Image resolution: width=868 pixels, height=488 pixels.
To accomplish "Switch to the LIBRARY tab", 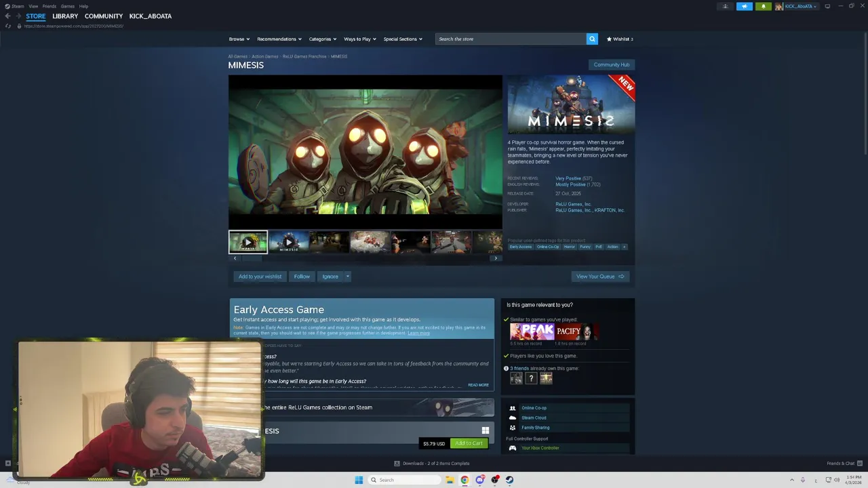I will [65, 16].
